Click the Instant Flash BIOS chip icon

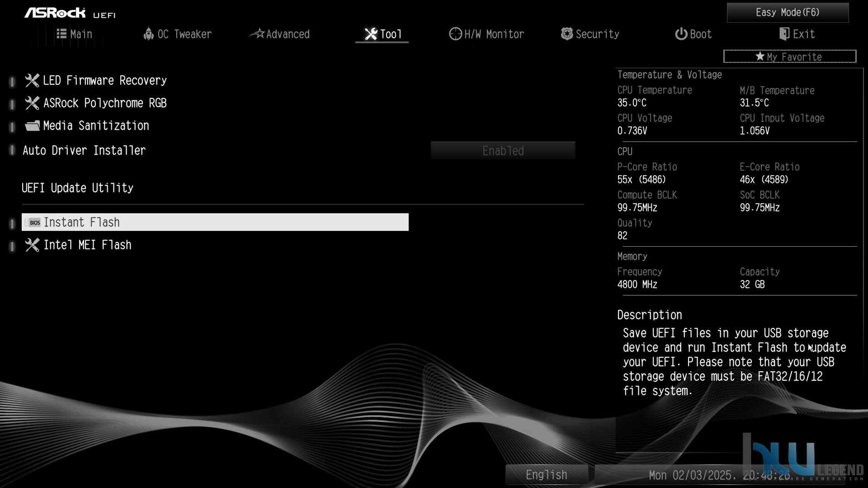pos(32,222)
